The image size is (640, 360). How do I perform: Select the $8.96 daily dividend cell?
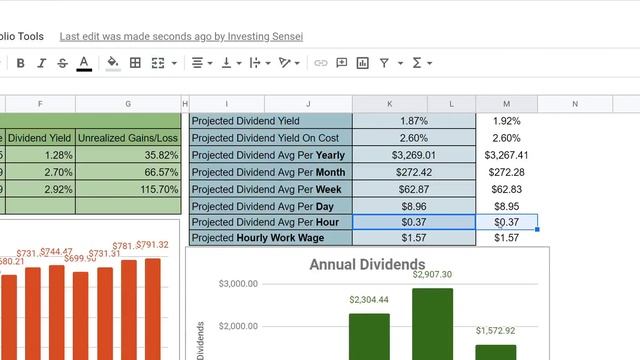[x=414, y=206]
